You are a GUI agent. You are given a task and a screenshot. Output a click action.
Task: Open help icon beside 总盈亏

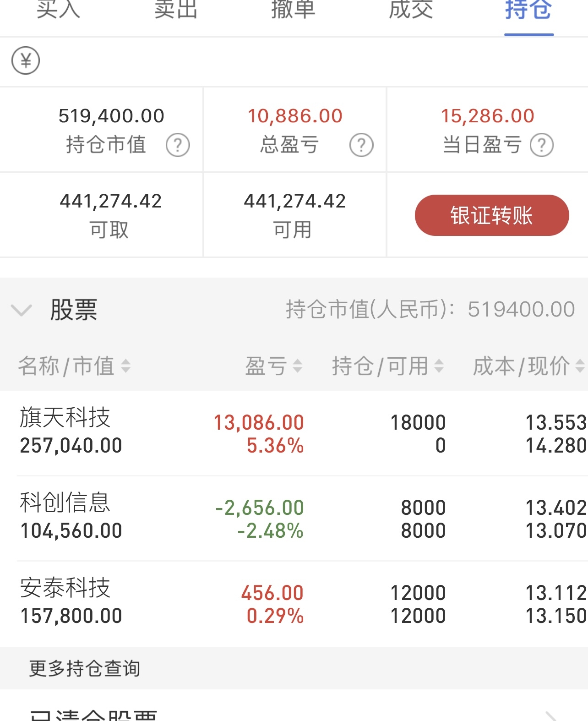point(361,145)
